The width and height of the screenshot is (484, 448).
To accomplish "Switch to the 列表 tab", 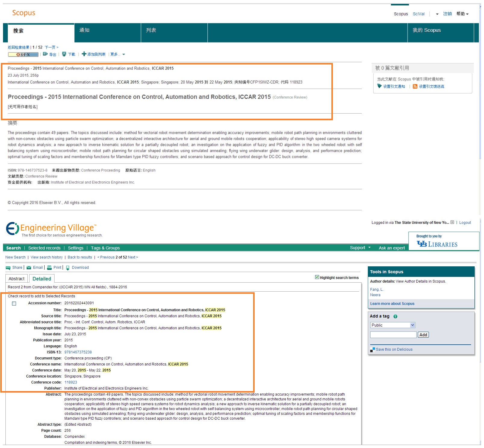I will pos(174,33).
